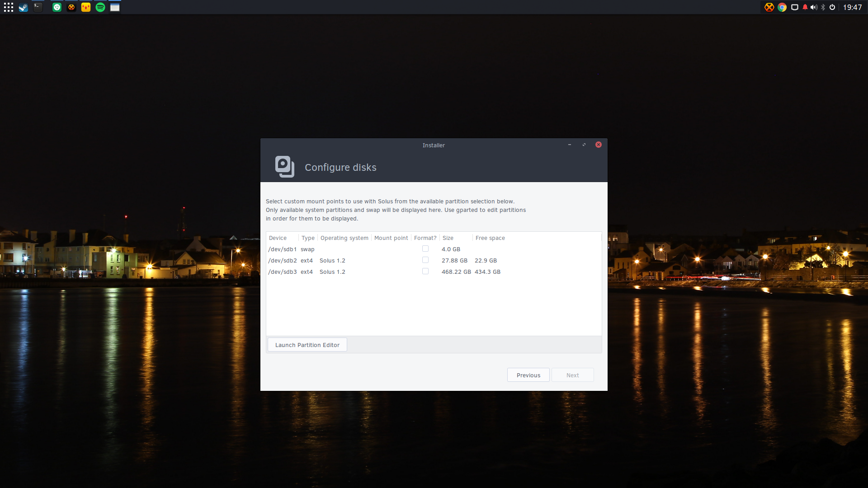The image size is (868, 488).
Task: Click the 468.22 GB size value
Action: [456, 272]
